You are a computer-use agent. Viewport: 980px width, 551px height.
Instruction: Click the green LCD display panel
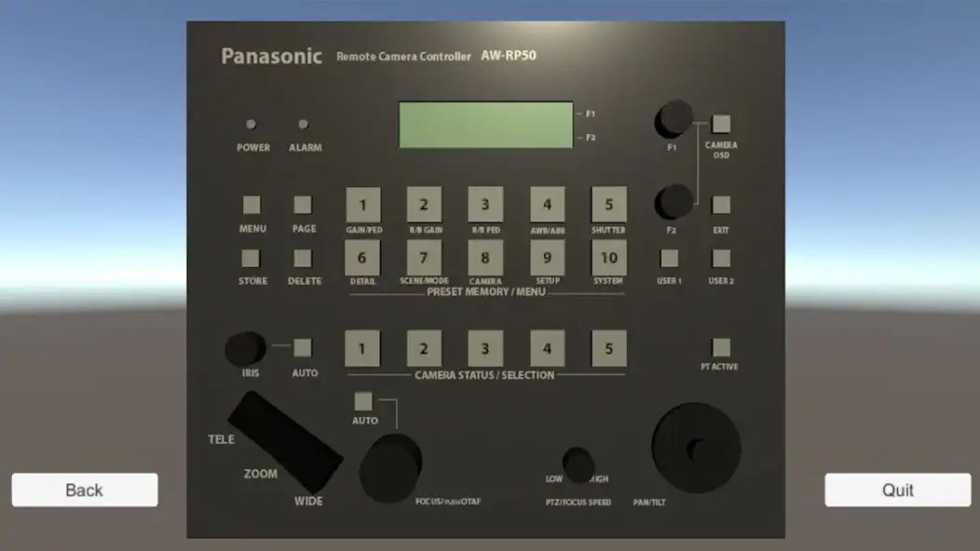486,125
